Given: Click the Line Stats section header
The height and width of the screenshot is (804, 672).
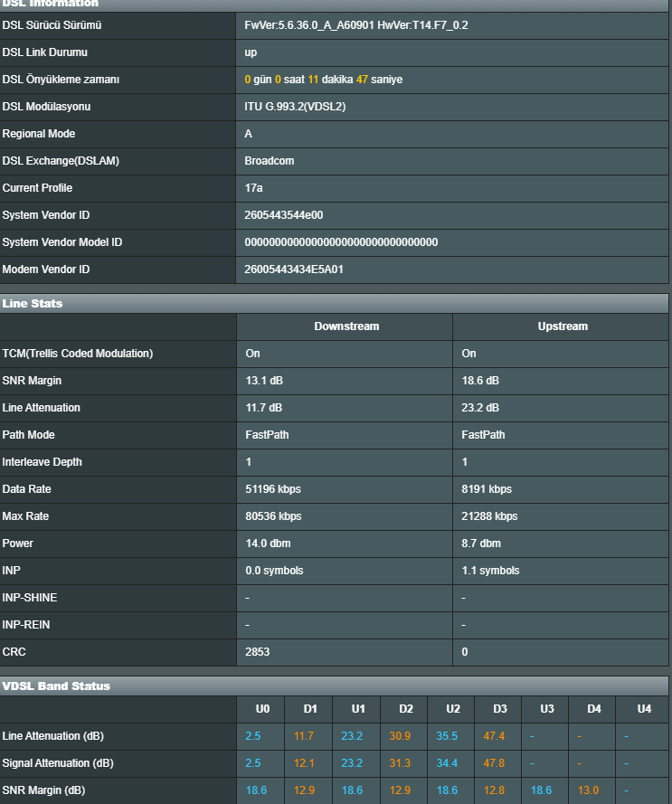Looking at the screenshot, I should tap(334, 304).
